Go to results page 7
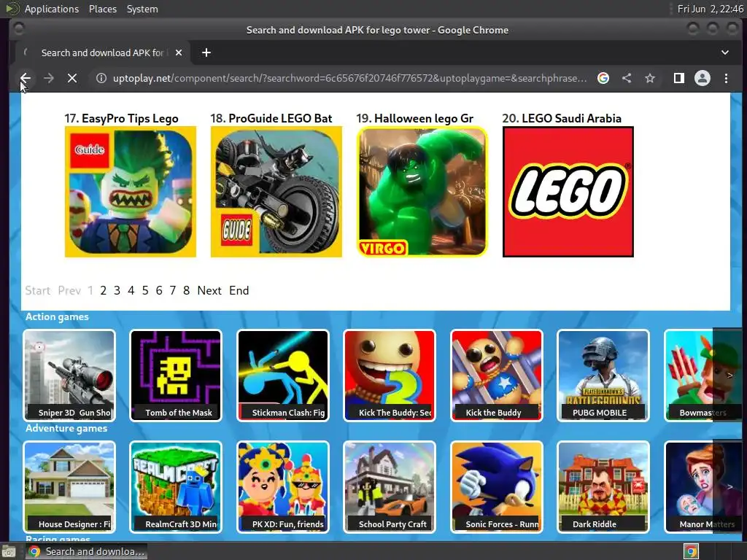747x560 pixels. [172, 290]
